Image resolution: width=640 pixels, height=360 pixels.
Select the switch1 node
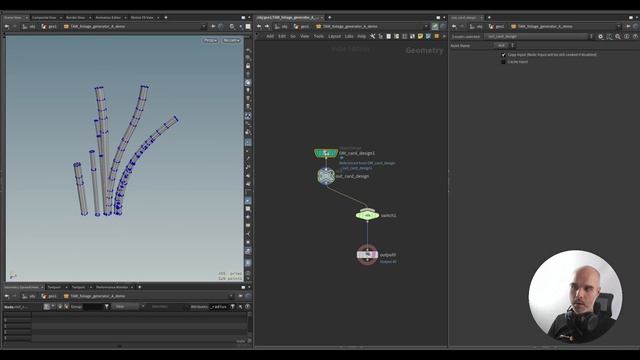pyautogui.click(x=367, y=215)
